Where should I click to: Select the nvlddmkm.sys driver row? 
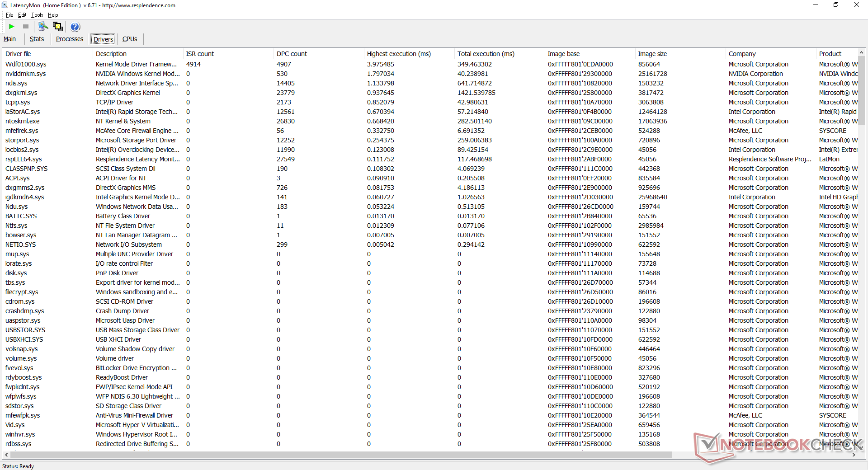coord(430,74)
